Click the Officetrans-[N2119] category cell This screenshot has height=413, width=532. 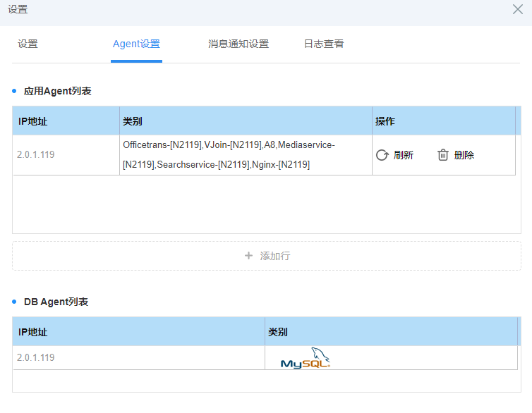pyautogui.click(x=246, y=155)
